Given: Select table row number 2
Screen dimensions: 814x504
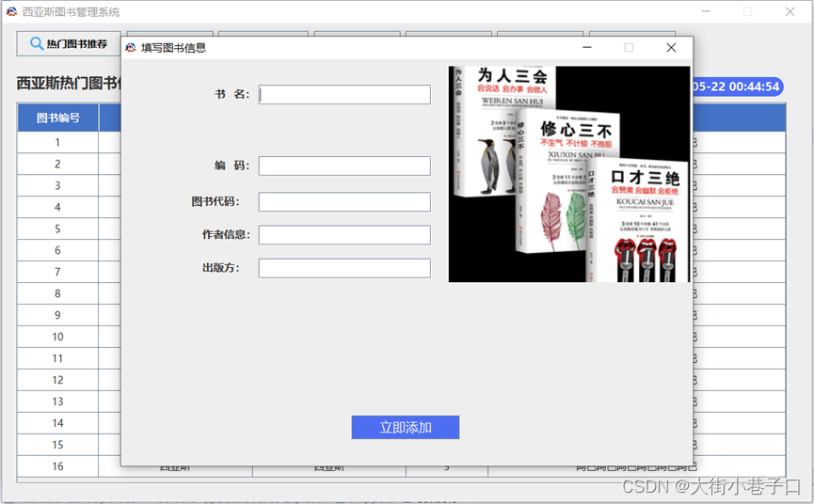Looking at the screenshot, I should tap(57, 164).
